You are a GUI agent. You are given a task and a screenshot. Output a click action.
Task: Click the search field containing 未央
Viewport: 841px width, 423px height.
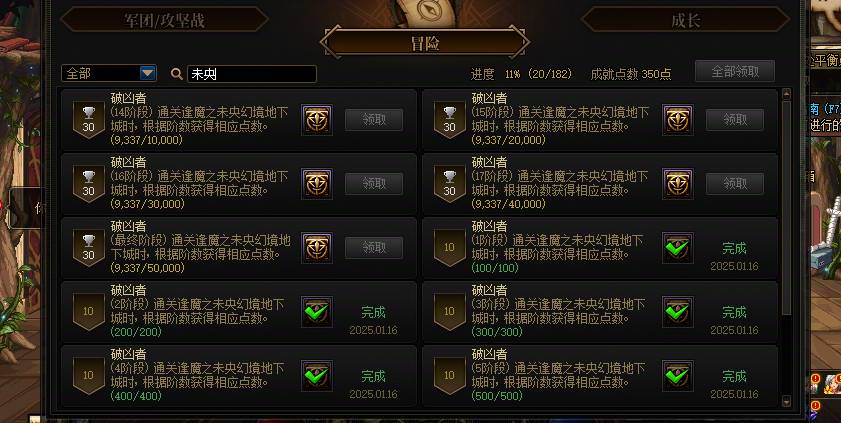pos(252,74)
